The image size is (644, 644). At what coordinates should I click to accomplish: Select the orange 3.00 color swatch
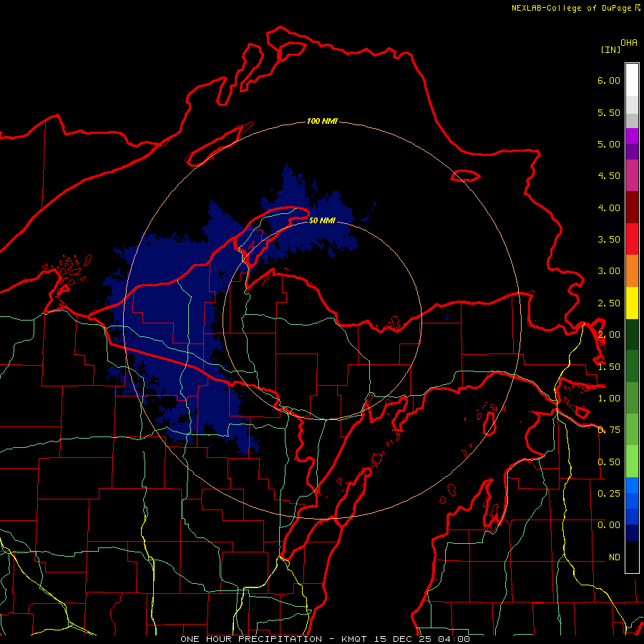pyautogui.click(x=632, y=271)
